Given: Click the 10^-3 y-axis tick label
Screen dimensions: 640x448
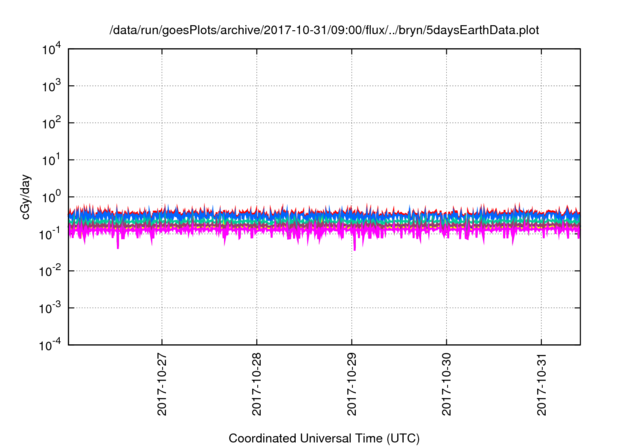Looking at the screenshot, I should (x=50, y=308).
